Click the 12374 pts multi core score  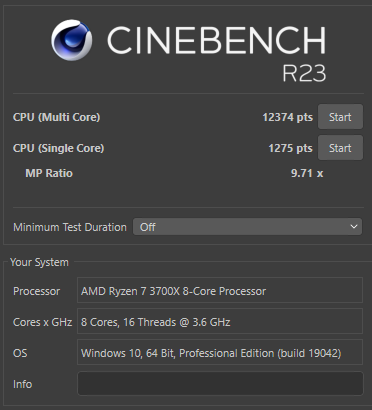[287, 117]
